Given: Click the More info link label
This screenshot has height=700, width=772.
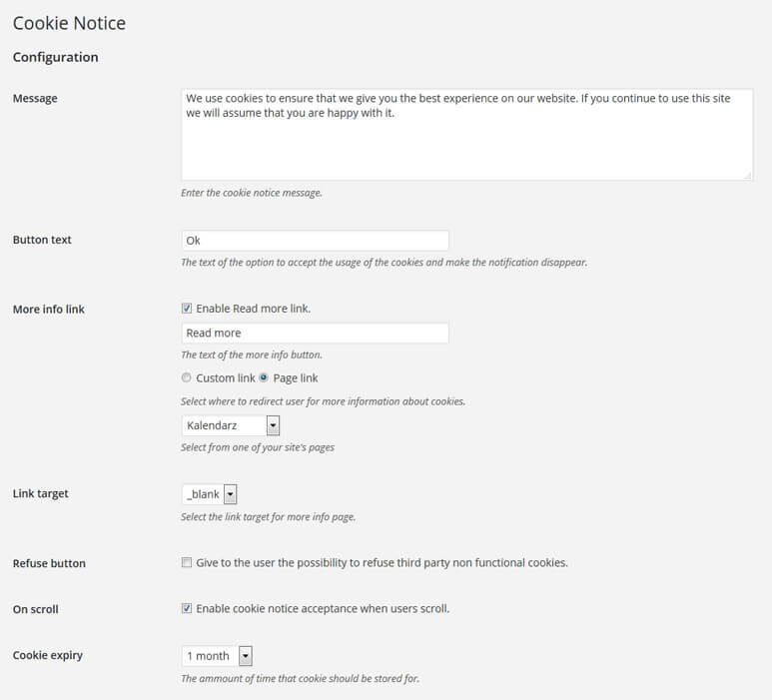Looking at the screenshot, I should click(x=49, y=310).
